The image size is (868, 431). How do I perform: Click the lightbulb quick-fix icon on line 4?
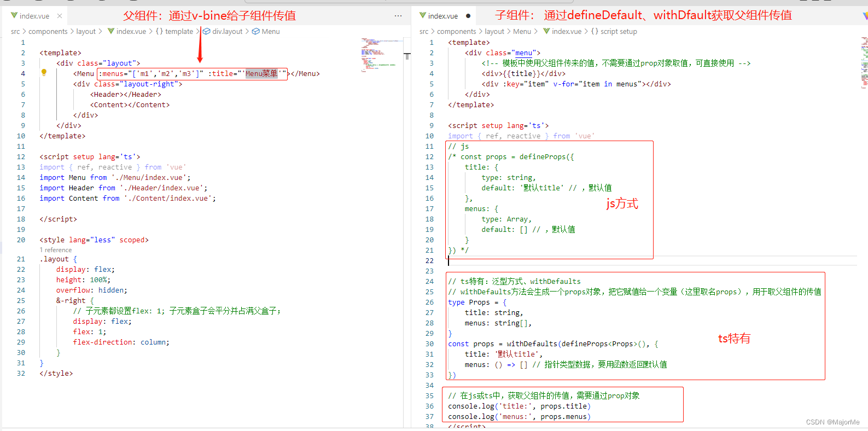tap(44, 73)
